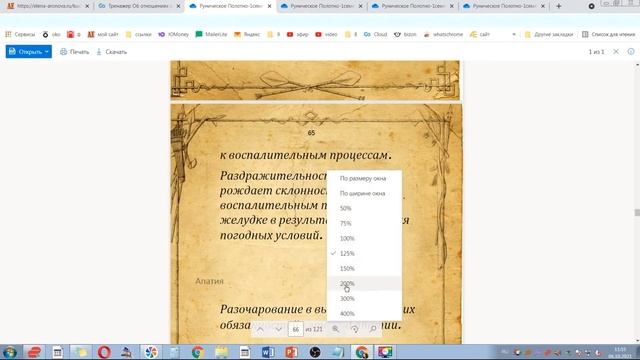The width and height of the screenshot is (640, 360).
Task: Click the Скачать download button
Action: click(x=111, y=52)
